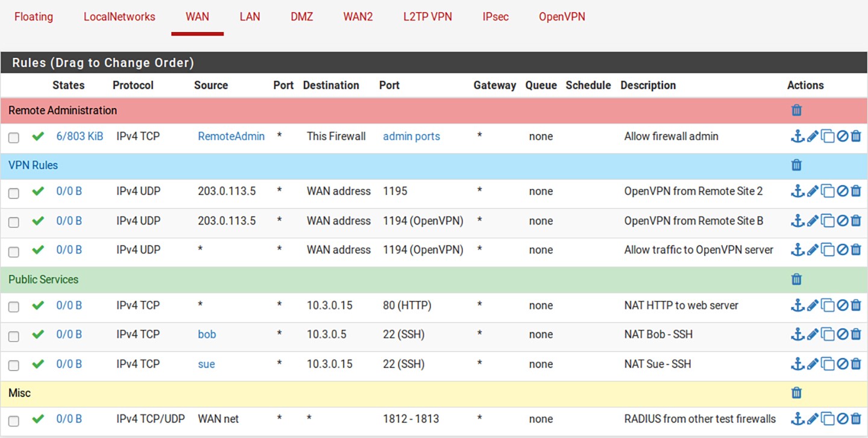This screenshot has height=438, width=868.
Task: Click the Public Services separator row
Action: 362,279
